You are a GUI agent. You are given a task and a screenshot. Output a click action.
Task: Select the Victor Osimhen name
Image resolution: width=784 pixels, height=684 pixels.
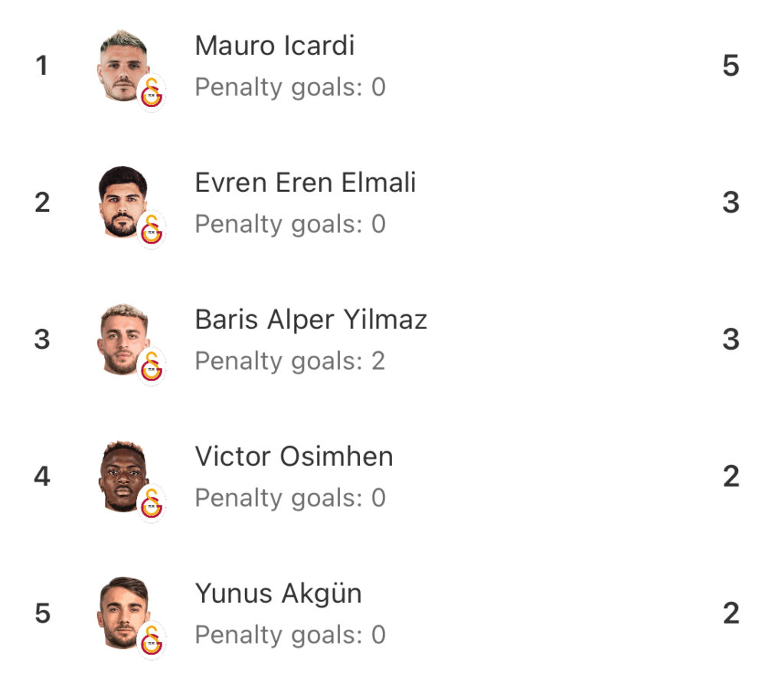294,456
